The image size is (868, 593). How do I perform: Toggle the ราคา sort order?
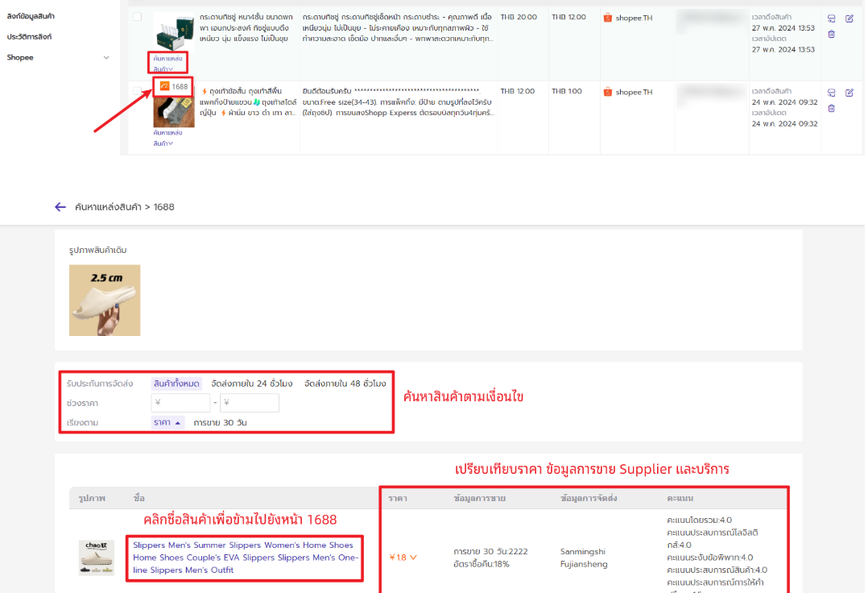(167, 423)
